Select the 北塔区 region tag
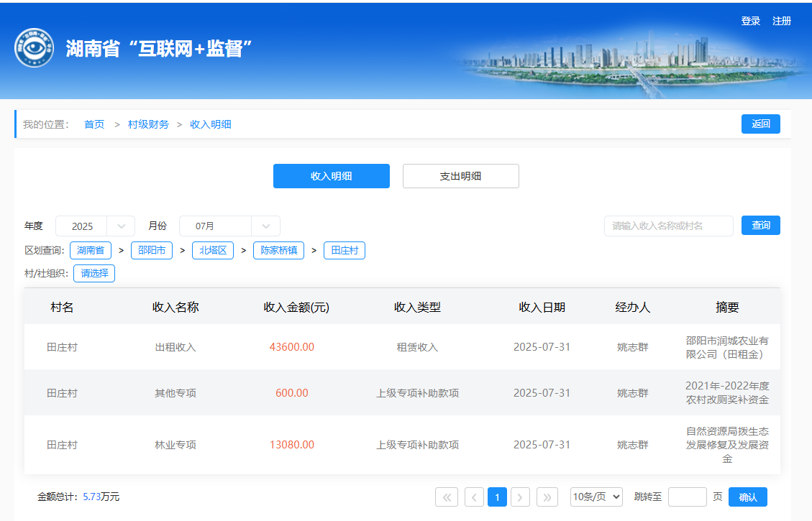The image size is (812, 521). [212, 250]
